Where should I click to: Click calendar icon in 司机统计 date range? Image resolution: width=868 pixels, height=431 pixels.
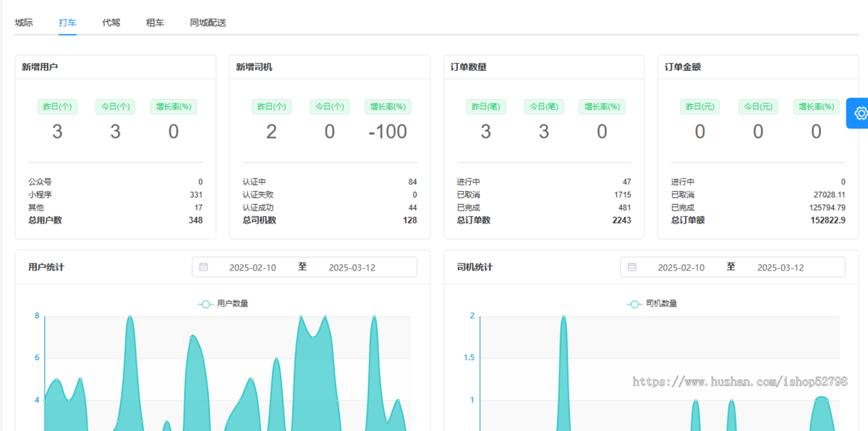632,267
